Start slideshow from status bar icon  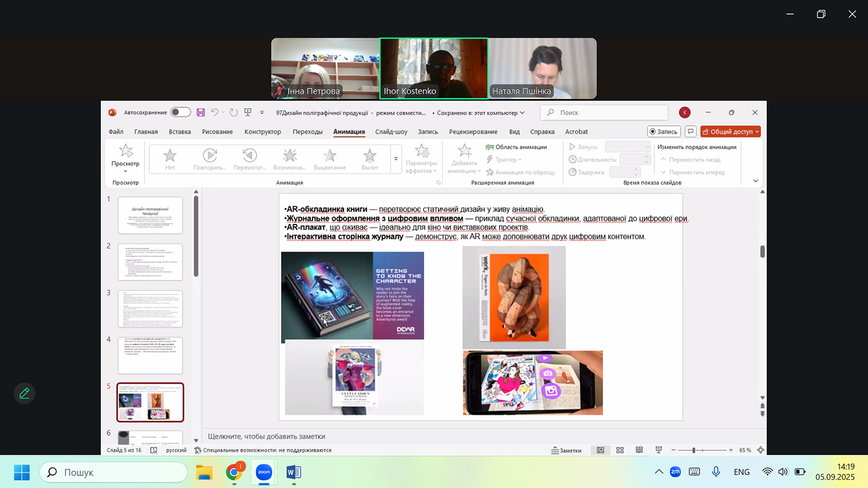pos(659,450)
